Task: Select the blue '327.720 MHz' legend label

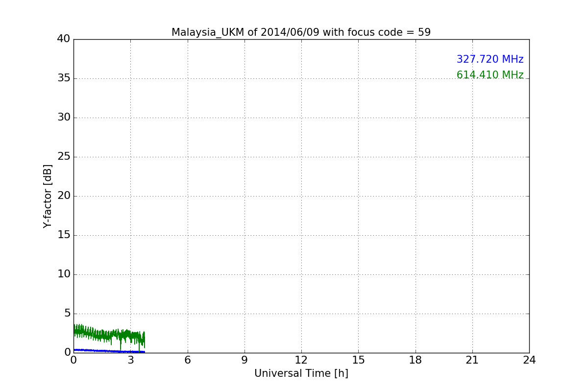Action: click(490, 59)
